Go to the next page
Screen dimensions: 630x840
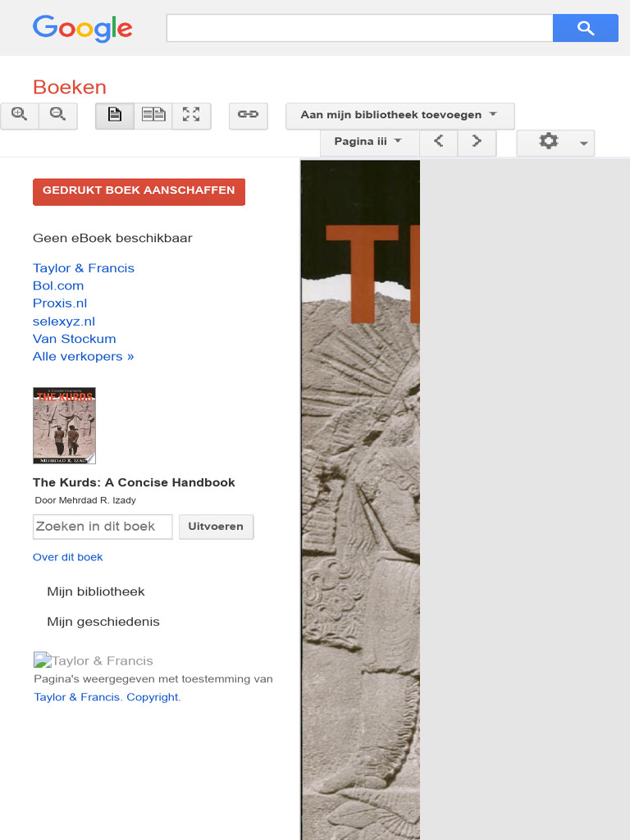[x=477, y=143]
